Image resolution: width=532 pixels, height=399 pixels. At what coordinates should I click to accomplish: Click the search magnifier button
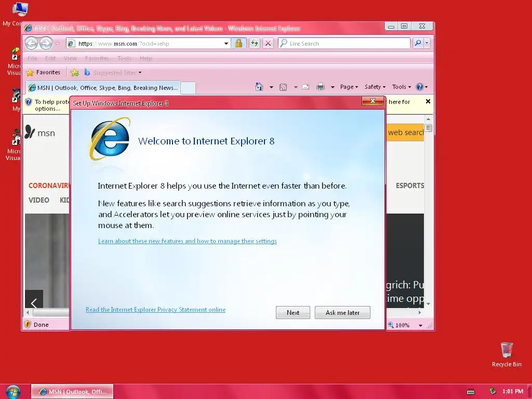click(418, 43)
